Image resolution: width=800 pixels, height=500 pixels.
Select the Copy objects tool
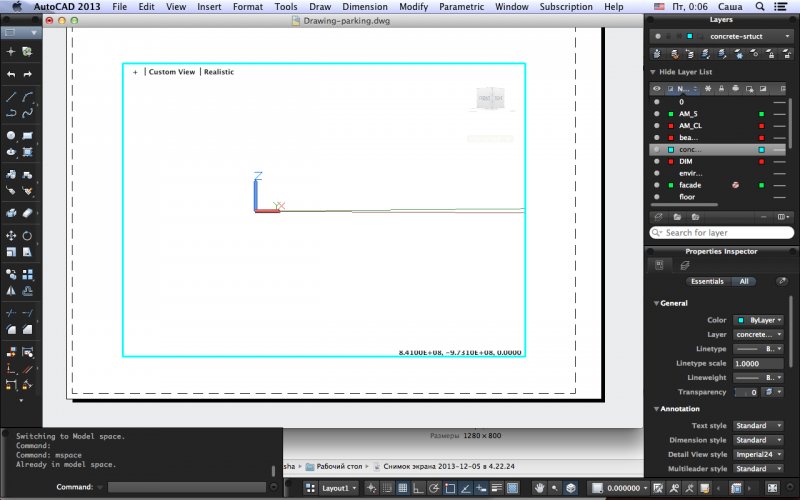(x=11, y=274)
